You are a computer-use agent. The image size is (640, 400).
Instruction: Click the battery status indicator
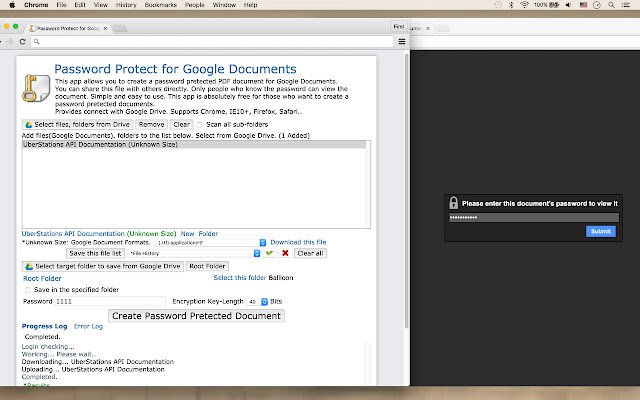(547, 5)
